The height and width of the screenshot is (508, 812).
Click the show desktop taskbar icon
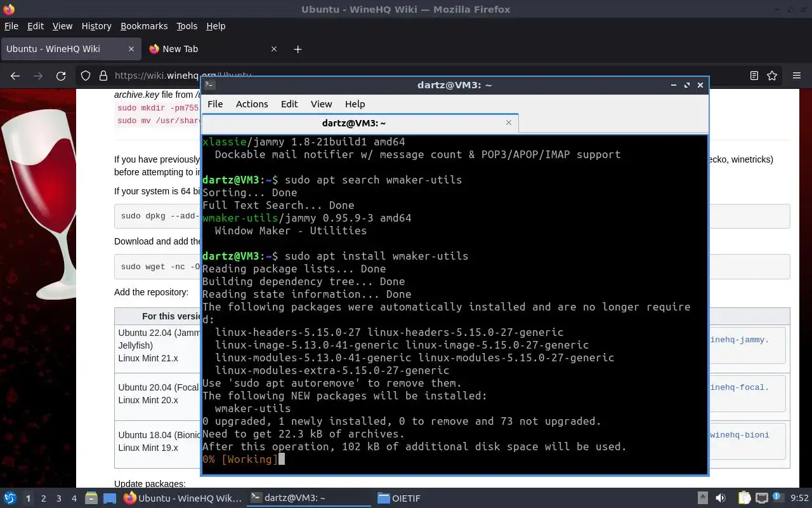tap(110, 498)
